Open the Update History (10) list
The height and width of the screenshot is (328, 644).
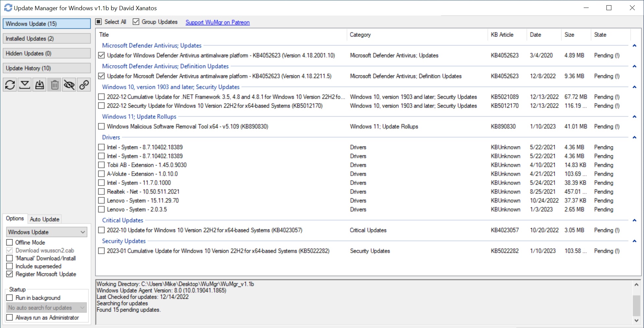[46, 68]
